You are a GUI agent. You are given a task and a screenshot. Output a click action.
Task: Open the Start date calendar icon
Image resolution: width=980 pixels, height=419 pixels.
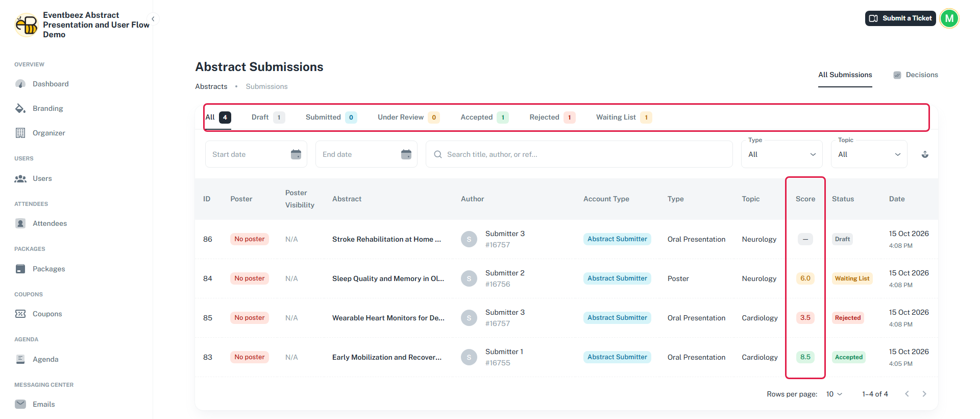click(x=296, y=154)
